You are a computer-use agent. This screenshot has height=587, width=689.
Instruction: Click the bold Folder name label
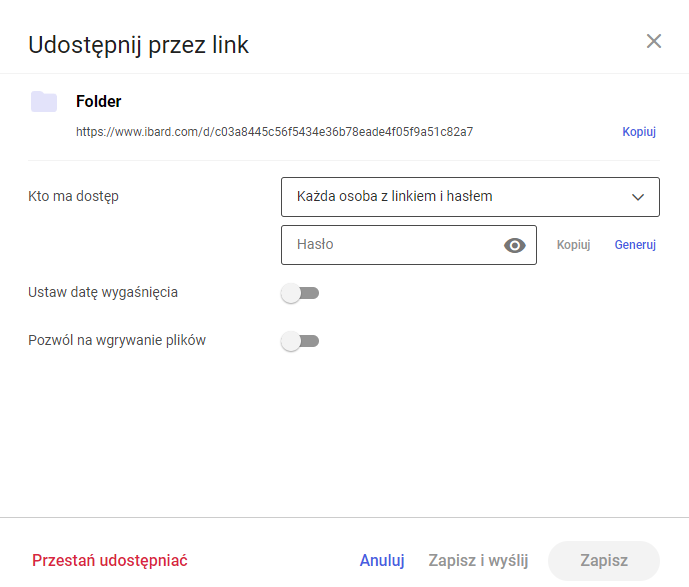click(x=98, y=101)
